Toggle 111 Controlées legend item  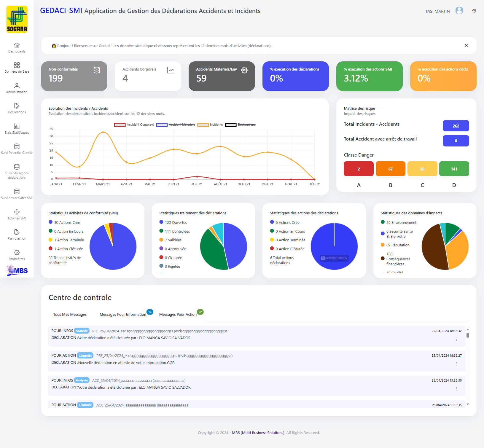point(175,231)
